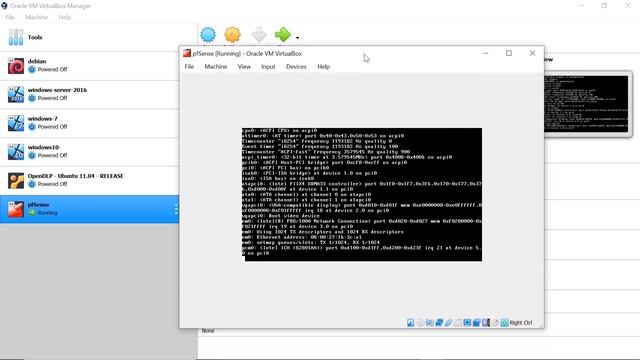This screenshot has height=360, width=640.
Task: Open Help menu in VirtualBox Manager
Action: pos(64,17)
